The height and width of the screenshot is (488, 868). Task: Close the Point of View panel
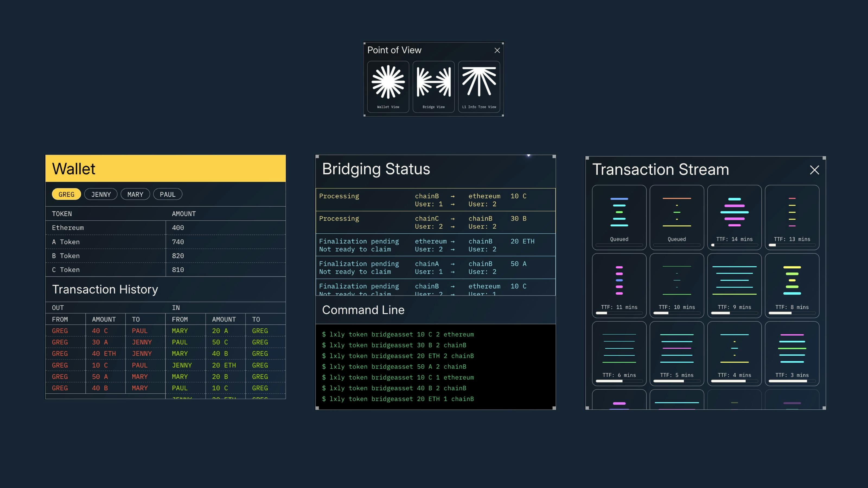pos(497,50)
